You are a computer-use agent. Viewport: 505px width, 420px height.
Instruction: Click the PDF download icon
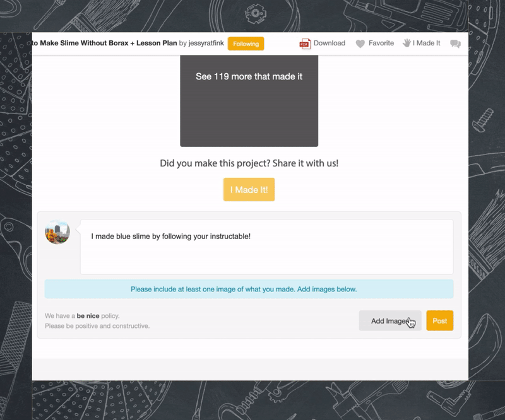[x=305, y=44]
